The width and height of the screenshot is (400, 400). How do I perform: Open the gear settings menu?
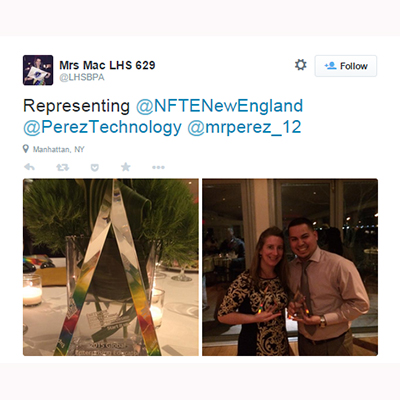(300, 65)
